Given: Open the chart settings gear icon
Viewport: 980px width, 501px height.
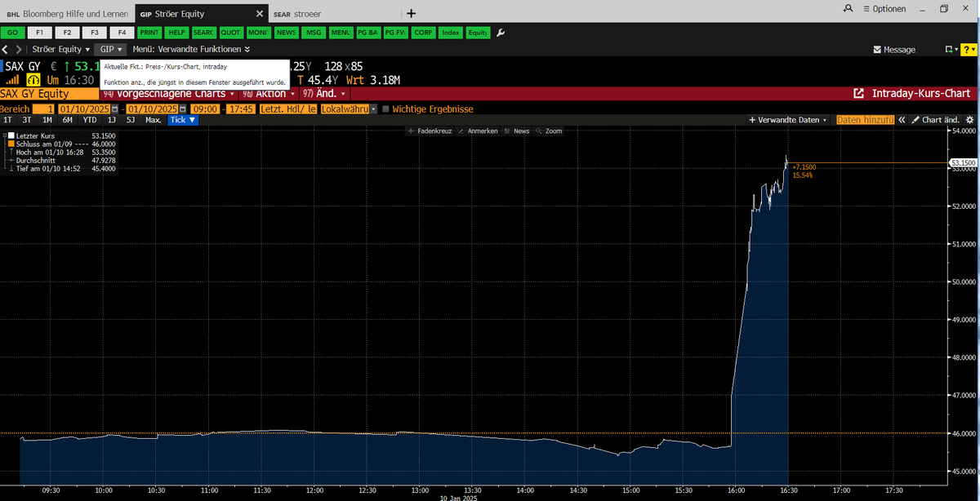Looking at the screenshot, I should point(970,119).
